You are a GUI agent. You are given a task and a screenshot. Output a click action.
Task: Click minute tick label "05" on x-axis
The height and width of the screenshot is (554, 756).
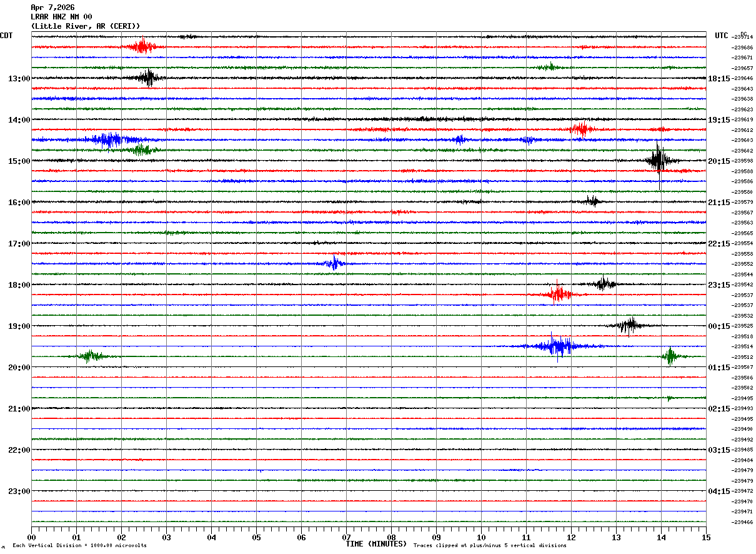pyautogui.click(x=256, y=537)
